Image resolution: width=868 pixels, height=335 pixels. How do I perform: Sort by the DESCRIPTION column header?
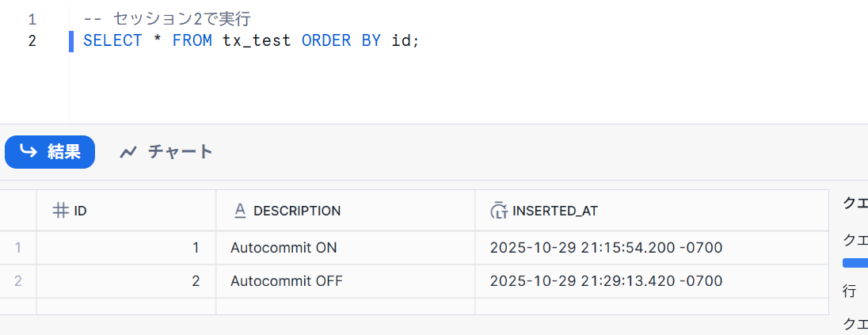click(x=297, y=211)
